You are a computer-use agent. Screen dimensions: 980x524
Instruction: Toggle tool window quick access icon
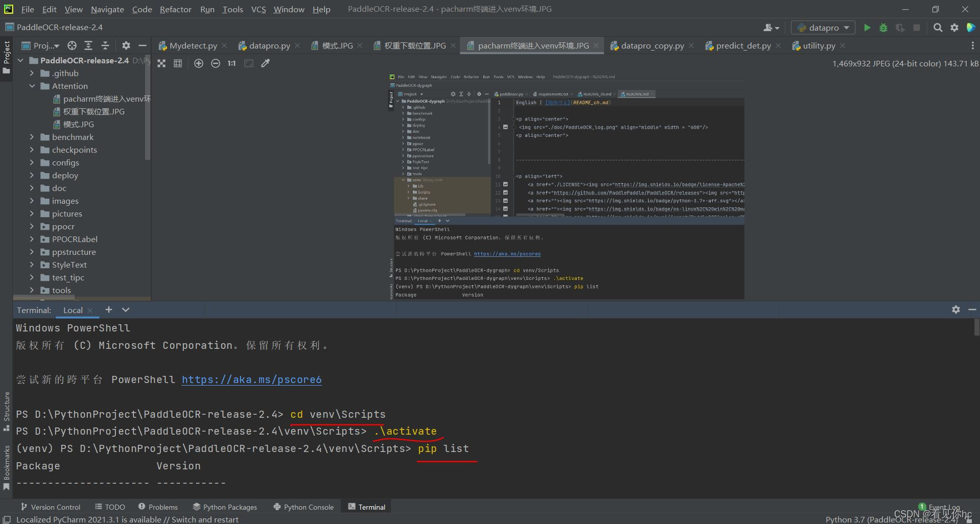point(7,519)
